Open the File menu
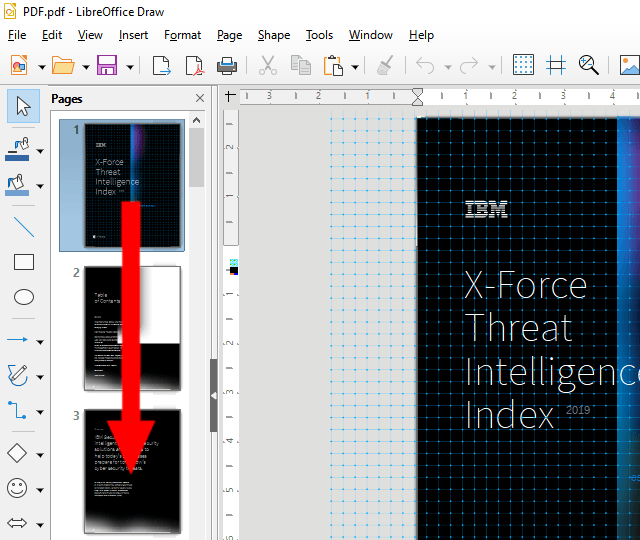 [x=17, y=35]
